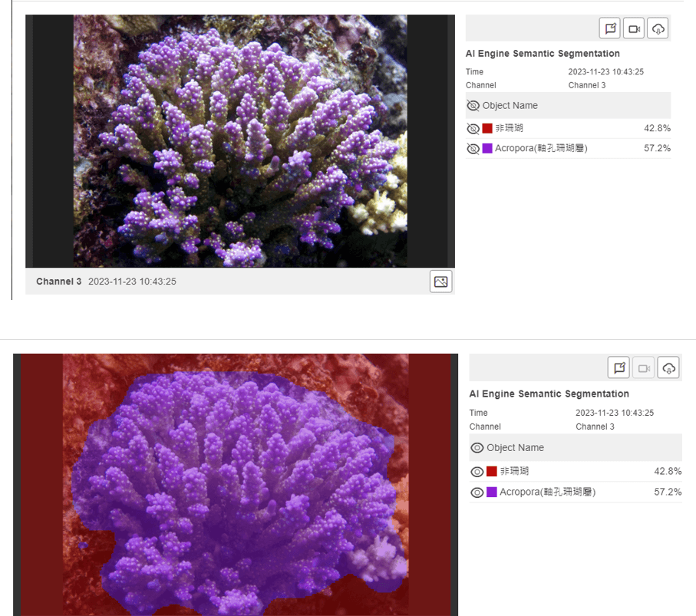Click Channel 3 label beneath top image

pyautogui.click(x=58, y=282)
